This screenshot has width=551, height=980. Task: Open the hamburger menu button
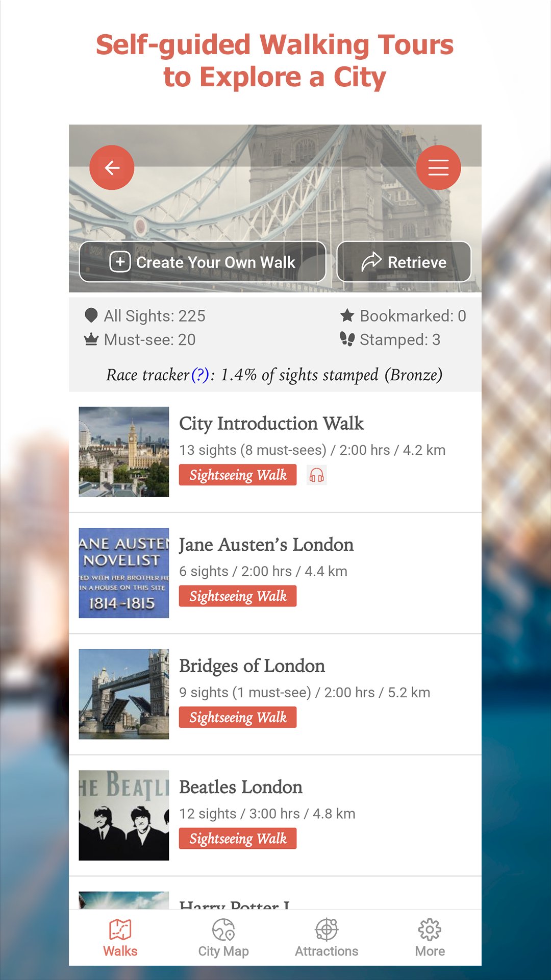tap(438, 167)
